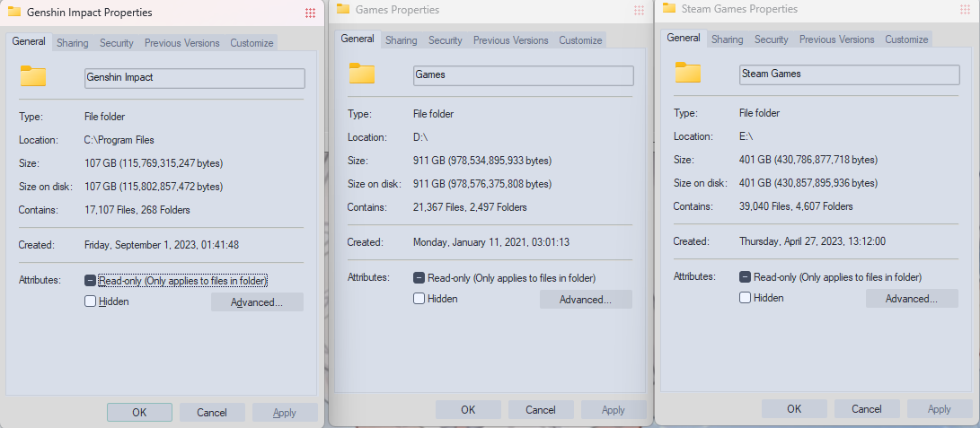The height and width of the screenshot is (428, 980).
Task: Switch to Customize tab in Steam Games Properties
Action: click(x=906, y=39)
